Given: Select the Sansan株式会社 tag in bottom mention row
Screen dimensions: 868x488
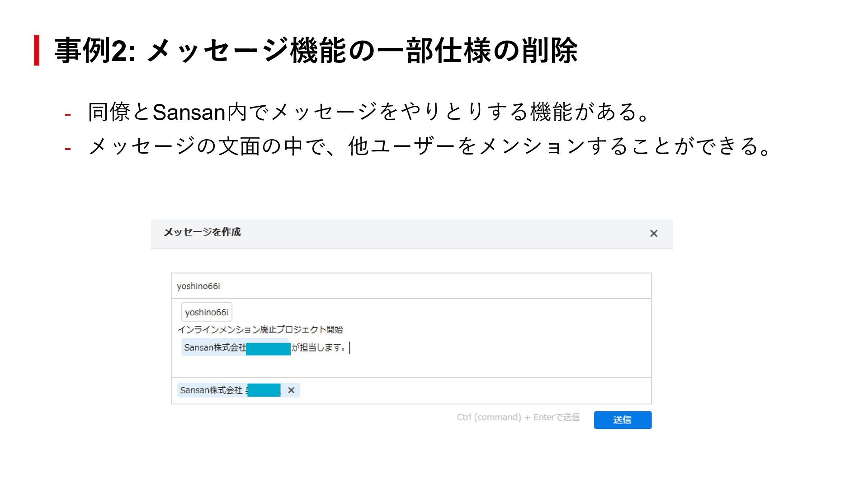Looking at the screenshot, I should click(x=211, y=390).
